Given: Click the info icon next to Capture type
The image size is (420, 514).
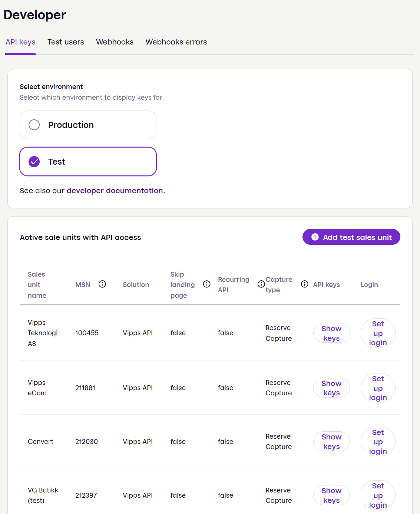Looking at the screenshot, I should [x=304, y=284].
